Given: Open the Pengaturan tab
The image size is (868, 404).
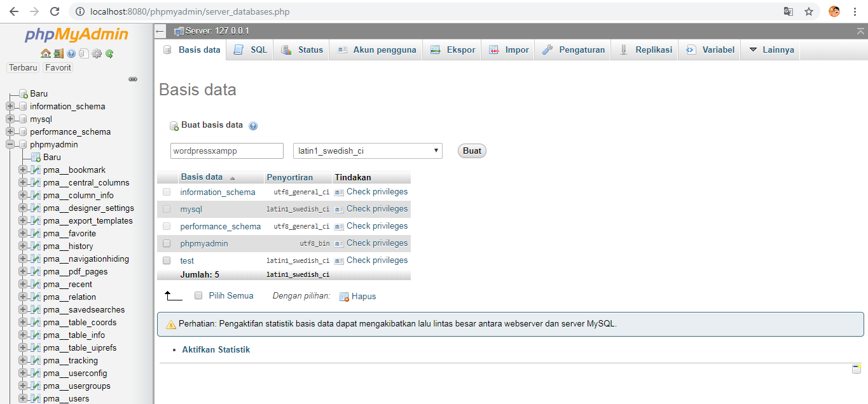Looking at the screenshot, I should 574,50.
